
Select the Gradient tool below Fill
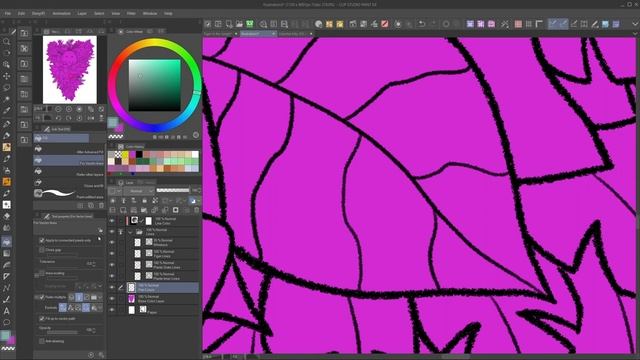(7, 253)
